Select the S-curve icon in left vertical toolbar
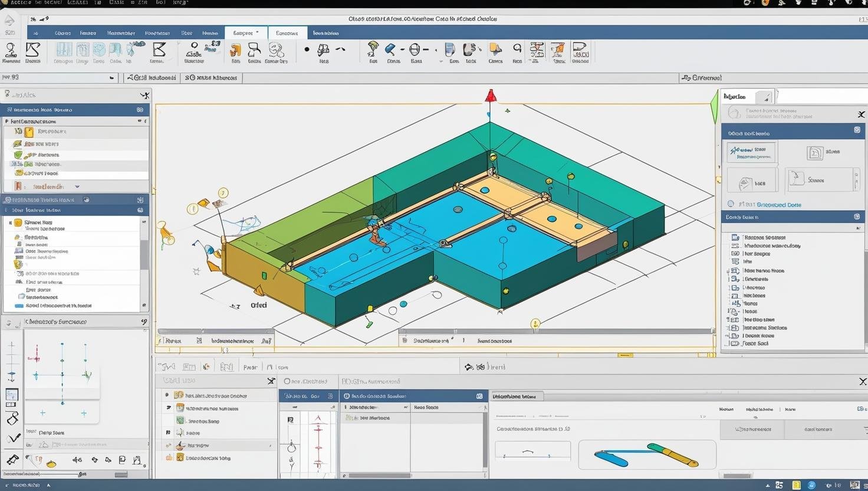The width and height of the screenshot is (868, 491). tap(12, 418)
